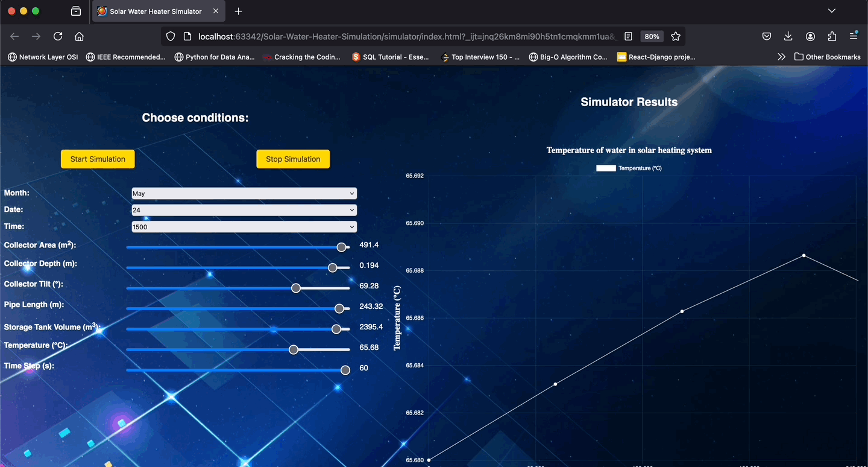The height and width of the screenshot is (467, 868).
Task: Show more bookmarks with the chevron
Action: pyautogui.click(x=782, y=57)
